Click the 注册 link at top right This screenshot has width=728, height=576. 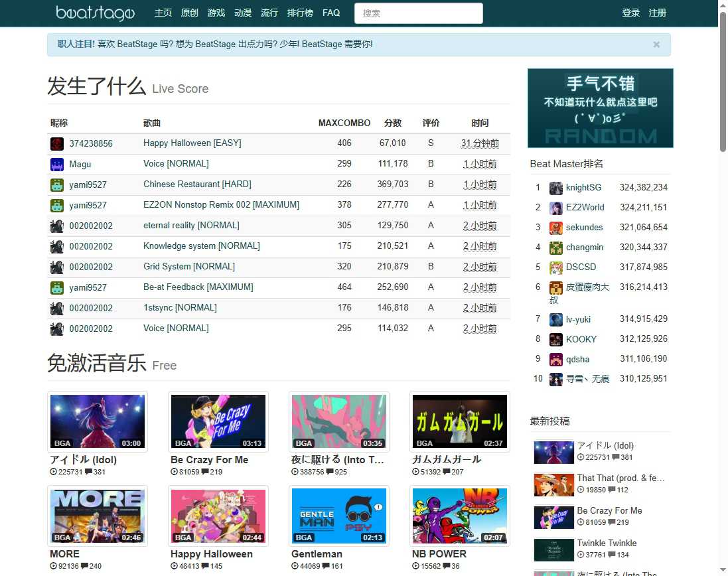[x=657, y=13]
